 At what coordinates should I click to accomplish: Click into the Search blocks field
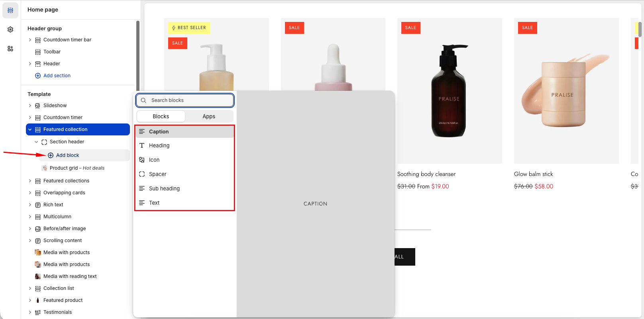click(187, 100)
